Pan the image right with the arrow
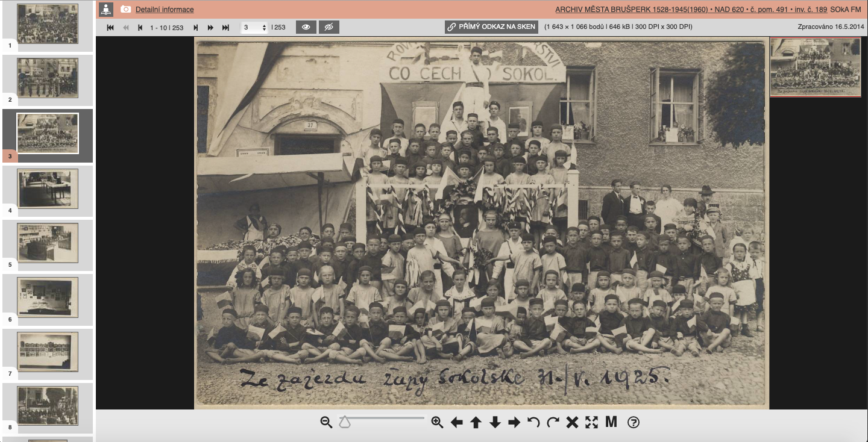The image size is (868, 442). click(515, 423)
